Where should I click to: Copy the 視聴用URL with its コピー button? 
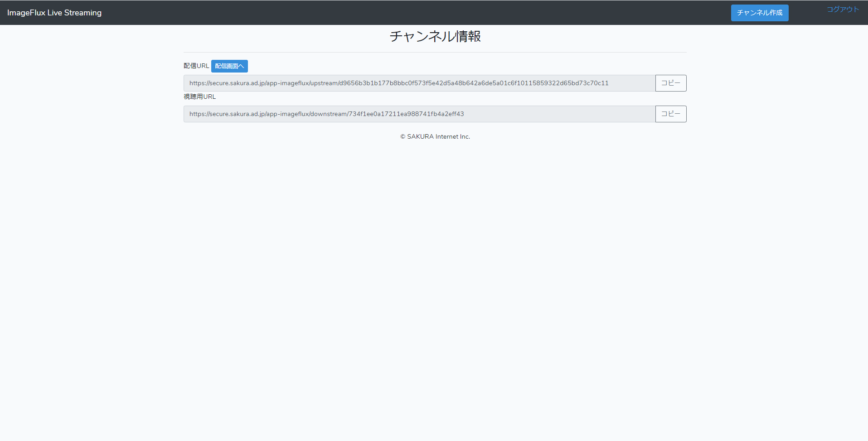(670, 114)
